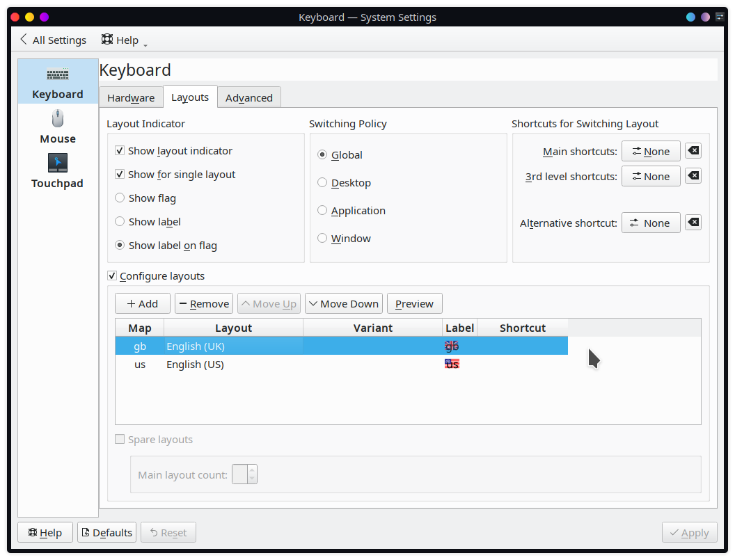Click the Main layout count stepper
735x560 pixels.
[244, 474]
